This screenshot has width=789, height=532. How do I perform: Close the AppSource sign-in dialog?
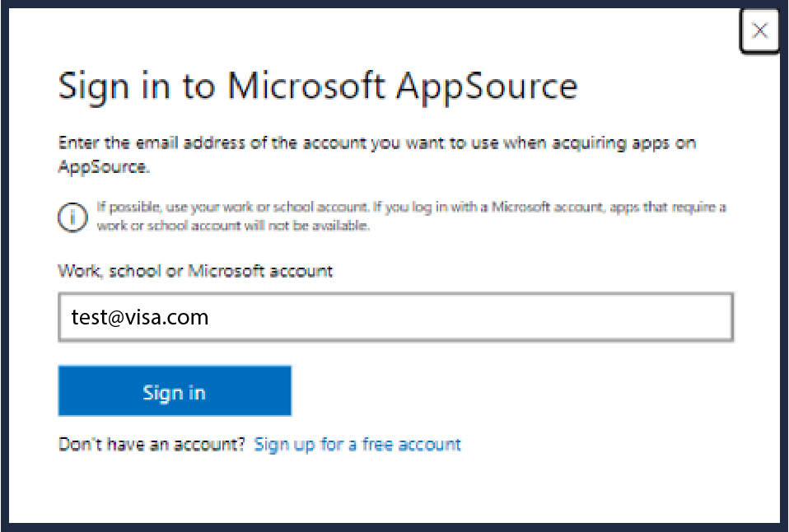(x=759, y=31)
